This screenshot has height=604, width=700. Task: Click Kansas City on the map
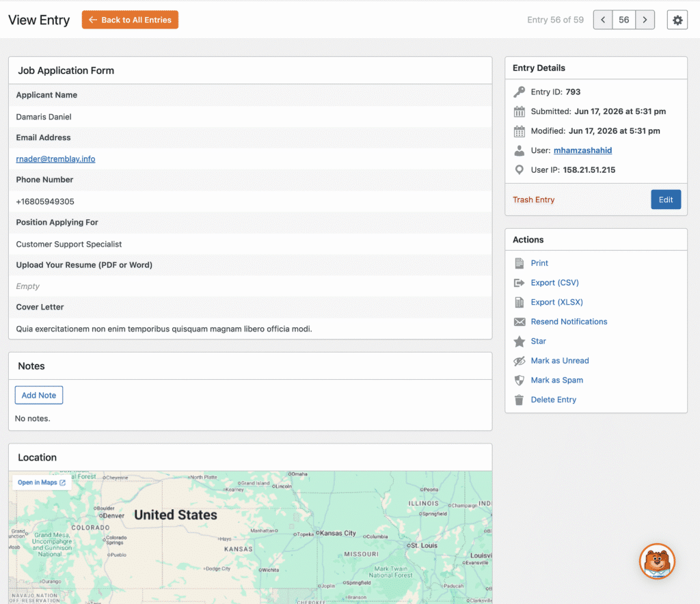tap(338, 533)
